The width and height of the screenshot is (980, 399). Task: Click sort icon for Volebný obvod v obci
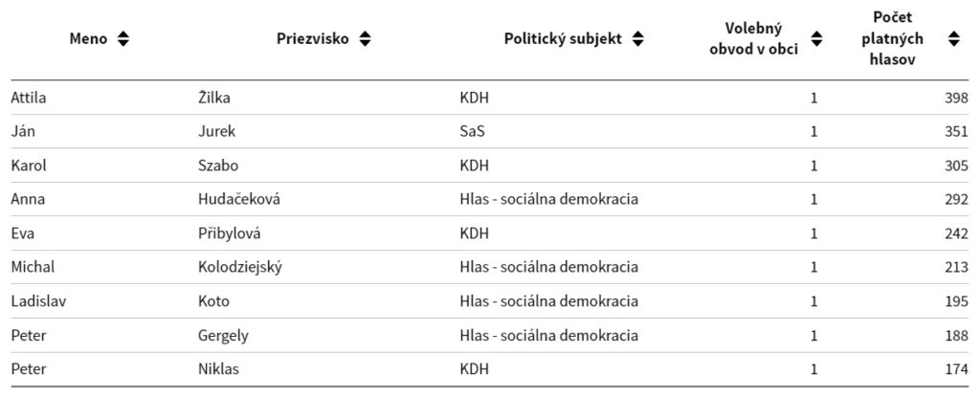pos(816,39)
